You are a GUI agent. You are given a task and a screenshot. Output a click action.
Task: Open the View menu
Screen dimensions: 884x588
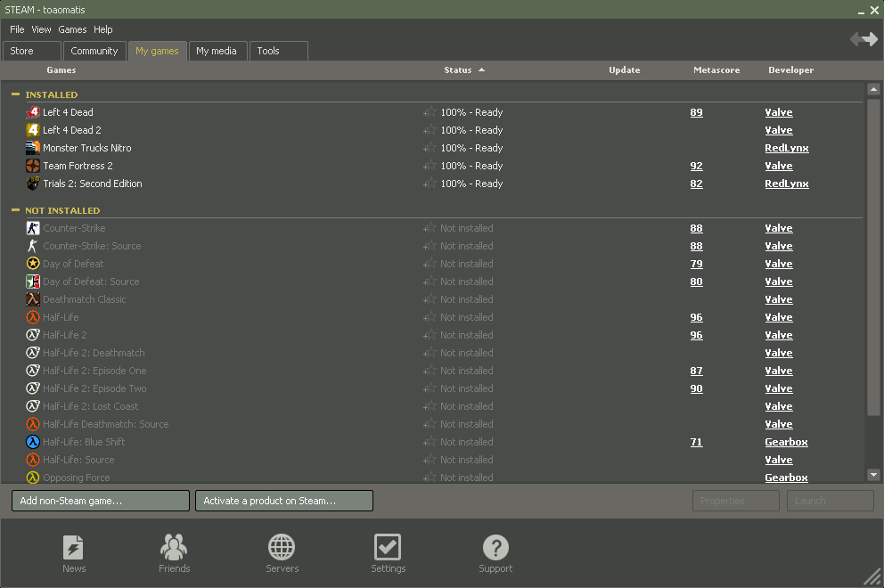[41, 29]
